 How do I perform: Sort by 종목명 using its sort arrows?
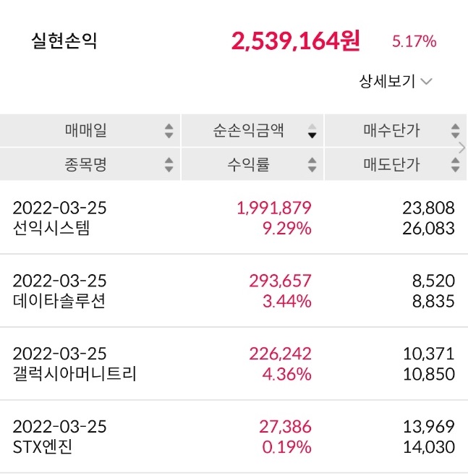tap(169, 165)
